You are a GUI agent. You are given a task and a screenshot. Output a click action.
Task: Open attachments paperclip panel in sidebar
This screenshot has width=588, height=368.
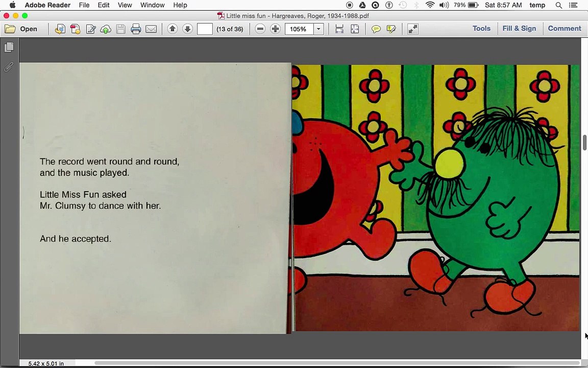pos(9,67)
